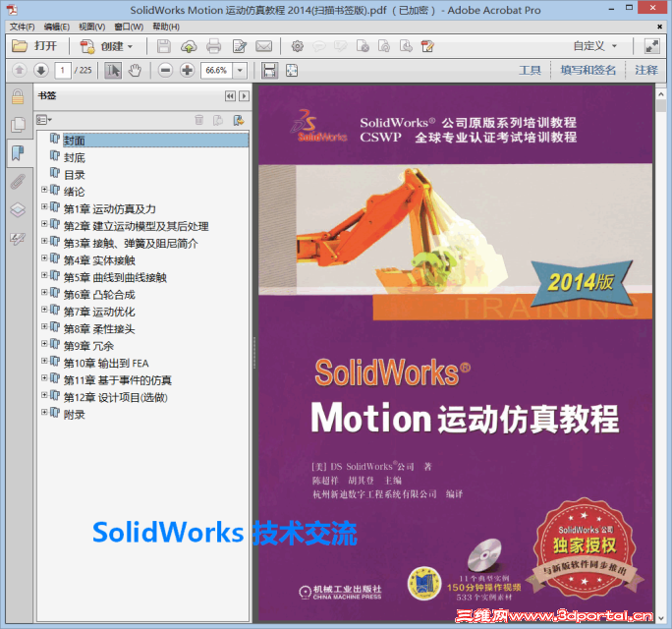This screenshot has width=672, height=629.
Task: Zoom in with the plus button
Action: click(x=187, y=70)
